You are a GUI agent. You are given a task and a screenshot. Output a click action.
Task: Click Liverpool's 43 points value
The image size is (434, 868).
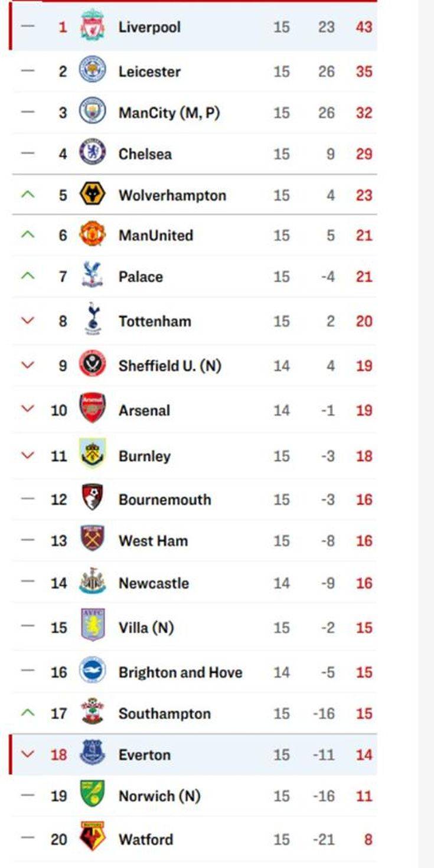pos(364,27)
